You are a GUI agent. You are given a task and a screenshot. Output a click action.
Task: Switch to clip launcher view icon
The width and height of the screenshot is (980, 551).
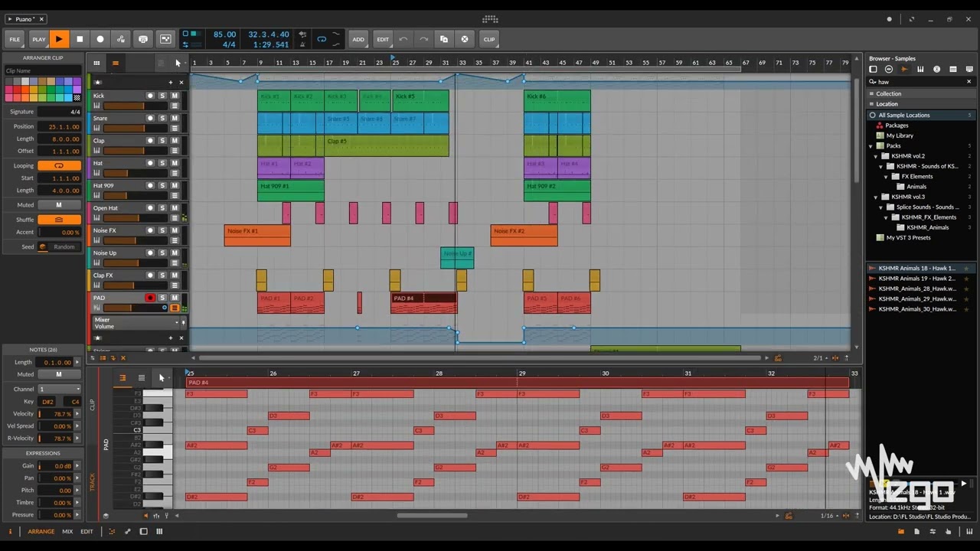(x=96, y=63)
